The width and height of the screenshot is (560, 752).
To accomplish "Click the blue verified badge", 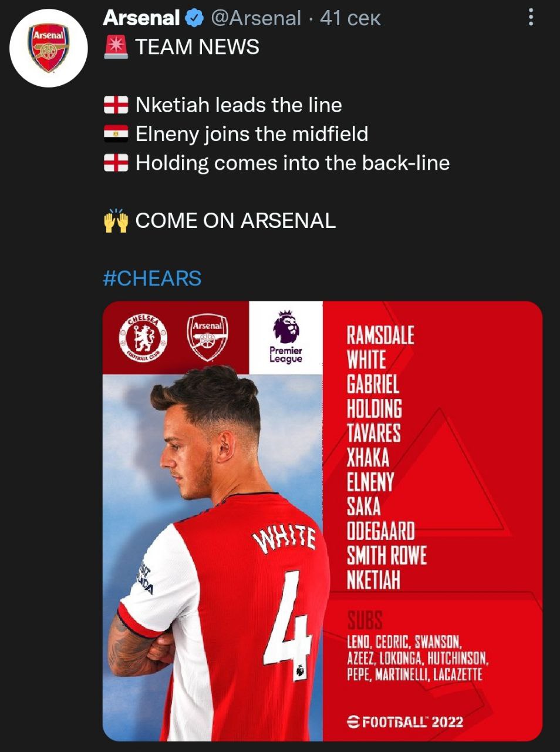I will 194,19.
